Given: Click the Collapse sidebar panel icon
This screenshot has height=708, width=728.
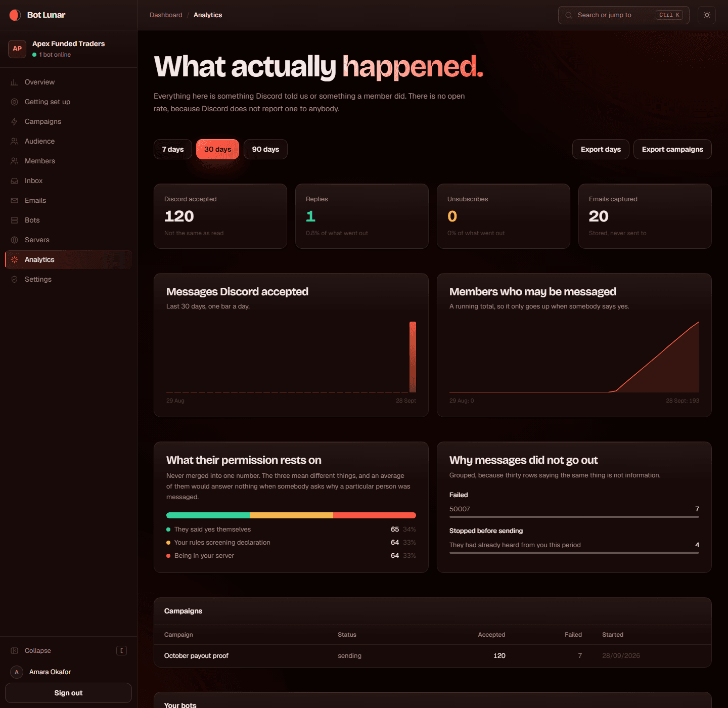Looking at the screenshot, I should point(15,651).
